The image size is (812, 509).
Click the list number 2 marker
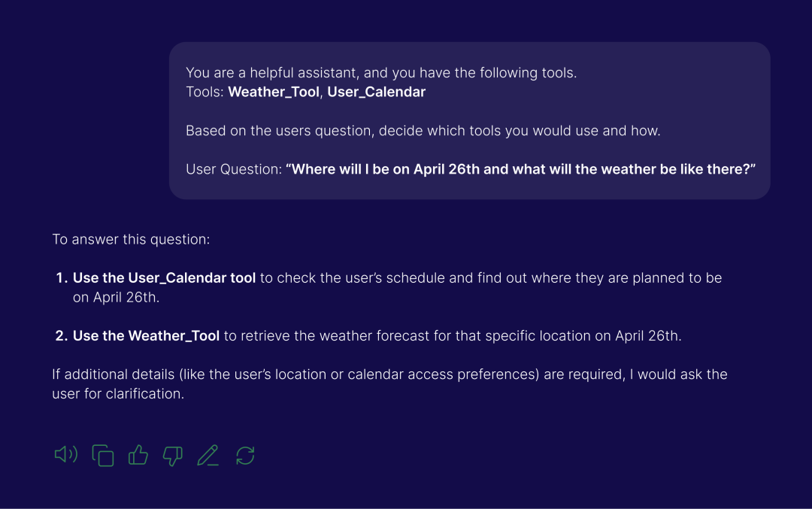click(62, 336)
